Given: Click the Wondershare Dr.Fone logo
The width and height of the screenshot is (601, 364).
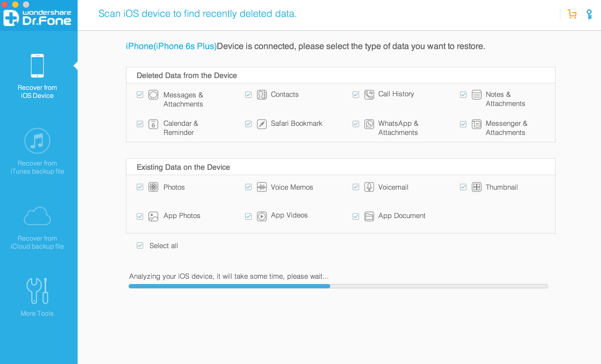Looking at the screenshot, I should [x=38, y=17].
